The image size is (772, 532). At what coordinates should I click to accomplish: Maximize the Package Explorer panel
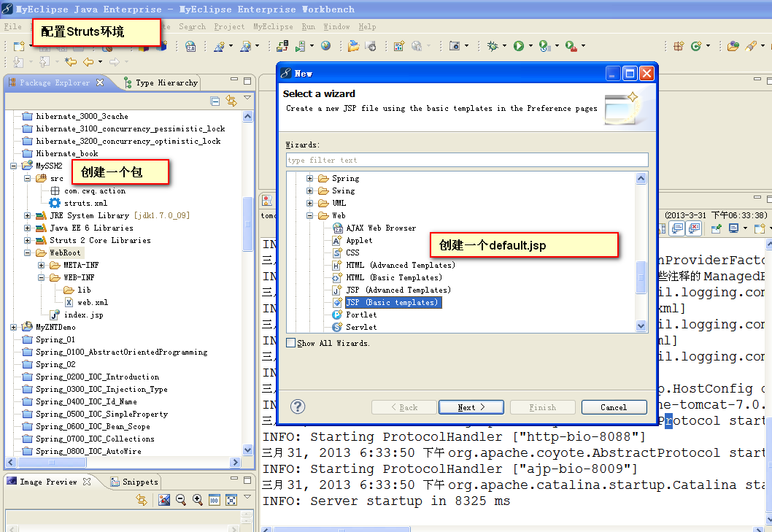point(247,80)
